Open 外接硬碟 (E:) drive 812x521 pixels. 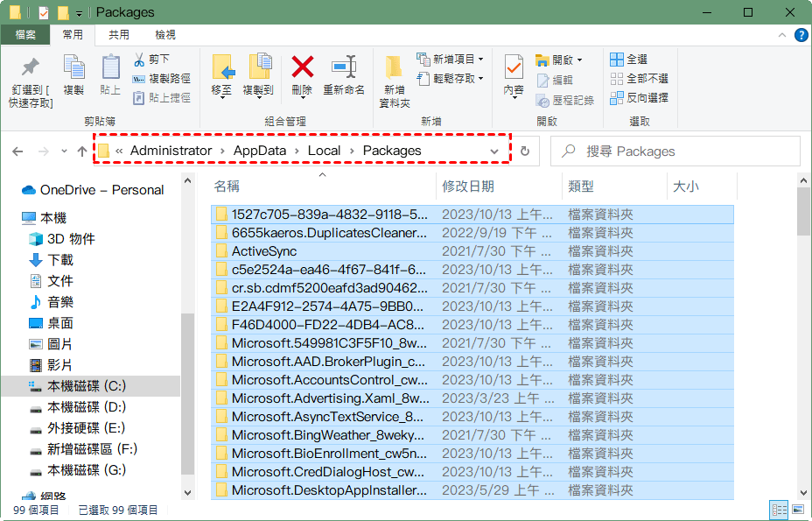click(x=78, y=428)
